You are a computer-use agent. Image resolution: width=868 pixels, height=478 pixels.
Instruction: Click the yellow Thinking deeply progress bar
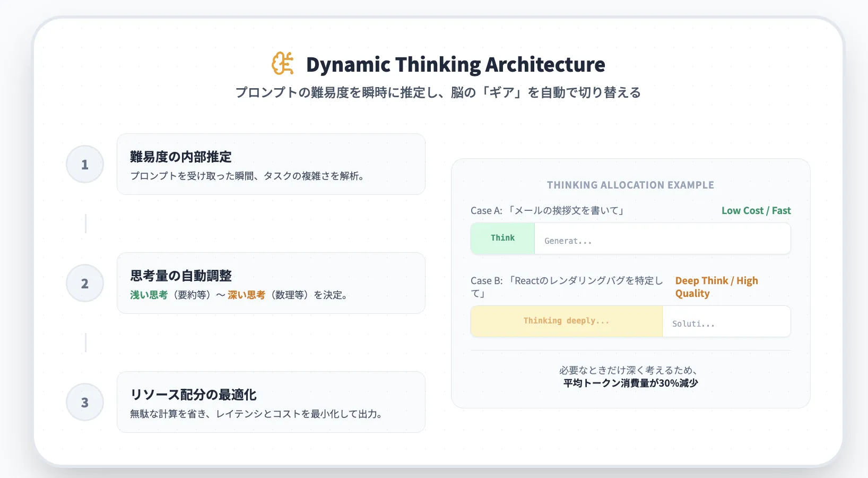point(566,321)
